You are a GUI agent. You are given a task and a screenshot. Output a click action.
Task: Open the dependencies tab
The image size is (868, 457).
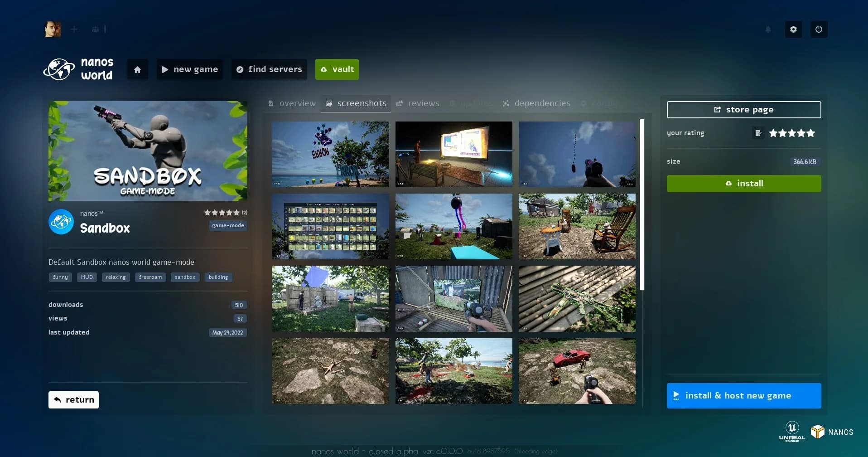(x=536, y=103)
